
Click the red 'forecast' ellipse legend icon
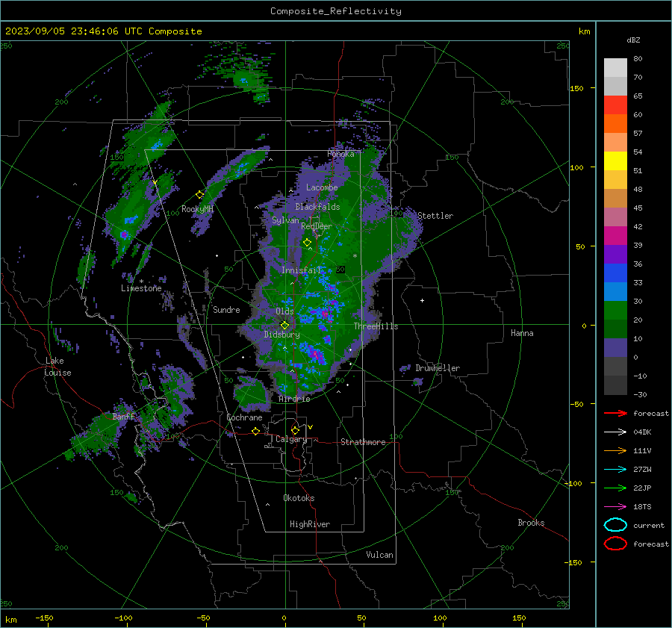[x=615, y=544]
